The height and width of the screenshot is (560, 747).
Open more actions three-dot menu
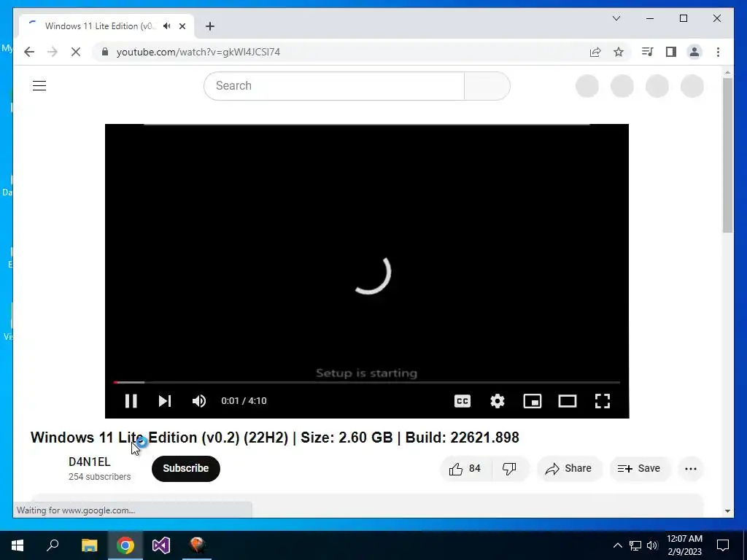tap(691, 469)
